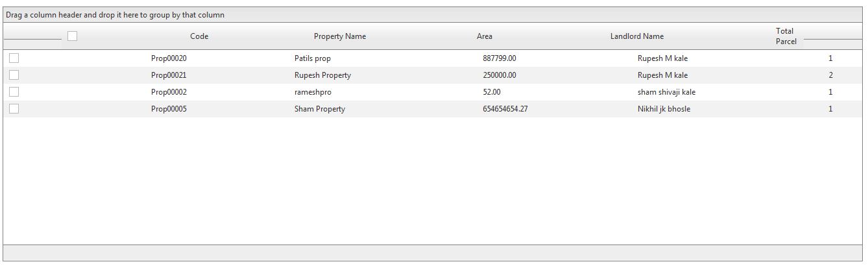Click the area cell showing 654654654.27

coord(505,109)
